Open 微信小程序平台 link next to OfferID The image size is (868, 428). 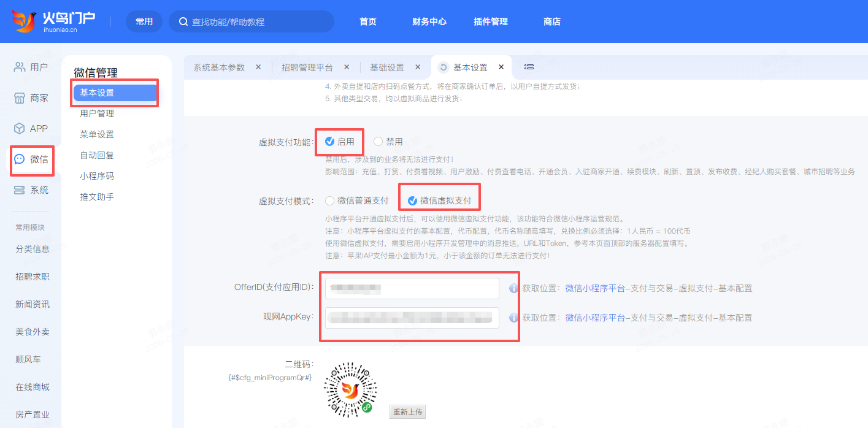(595, 288)
